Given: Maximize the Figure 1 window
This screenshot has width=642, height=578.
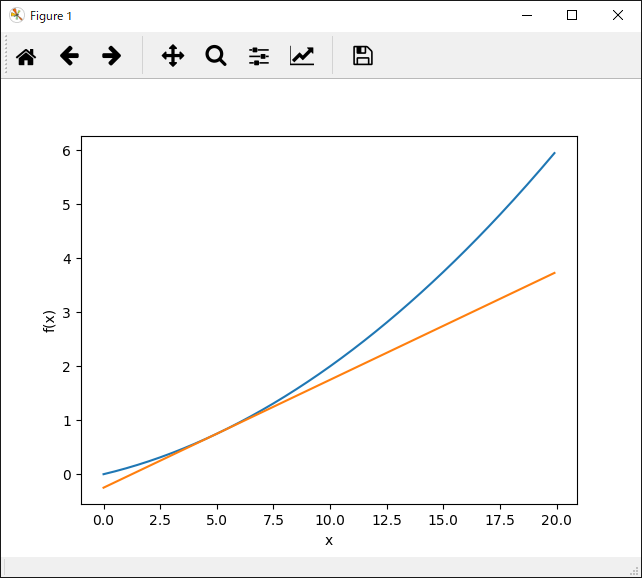Looking at the screenshot, I should pos(572,15).
